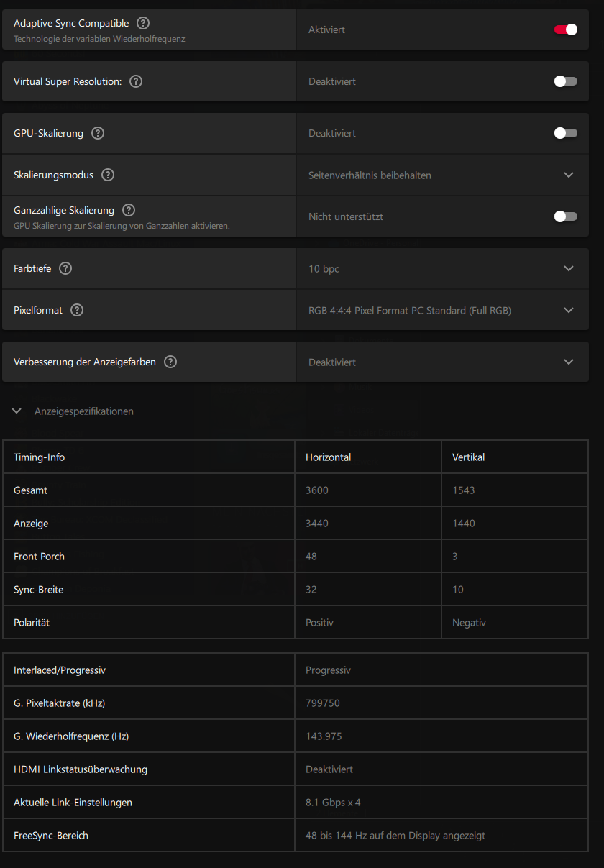Open Pixelformat help question mark
This screenshot has height=868, width=604.
click(x=77, y=310)
